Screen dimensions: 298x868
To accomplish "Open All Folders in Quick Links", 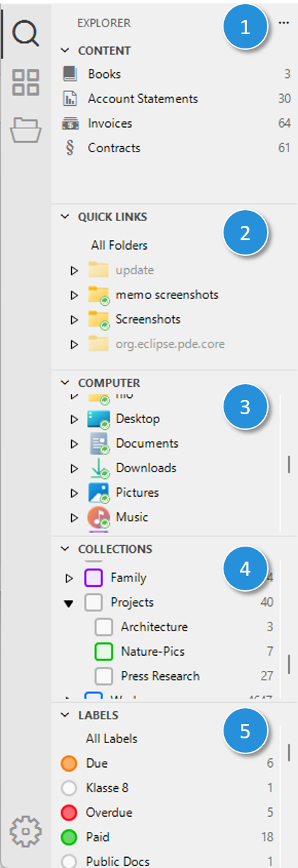I will (119, 245).
